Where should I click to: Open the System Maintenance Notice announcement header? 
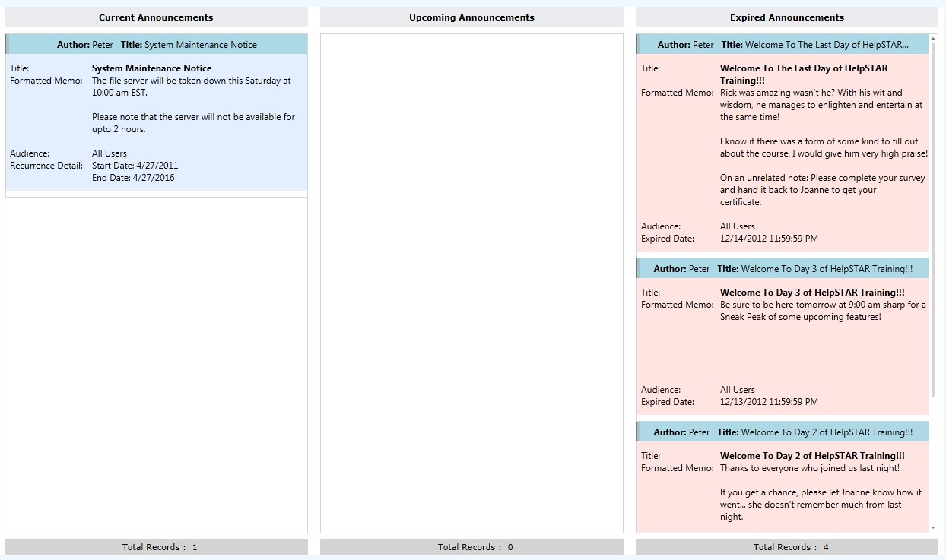[x=157, y=45]
